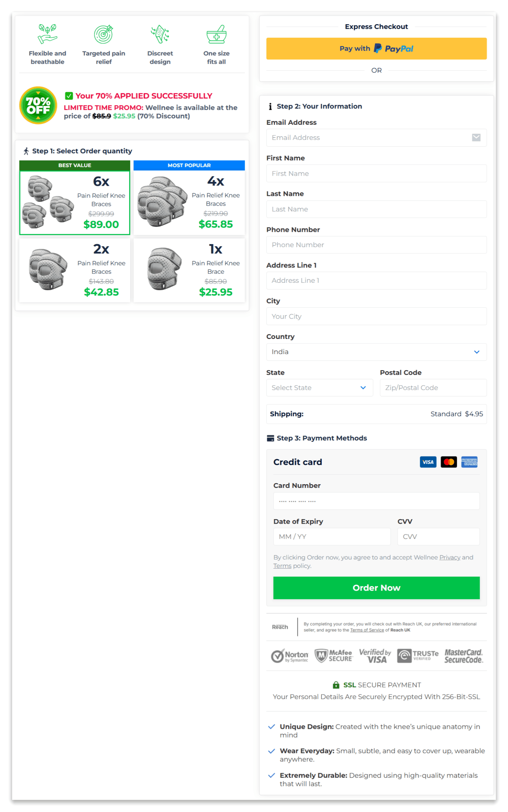Open the Reach UK Terms of Service link

point(367,630)
